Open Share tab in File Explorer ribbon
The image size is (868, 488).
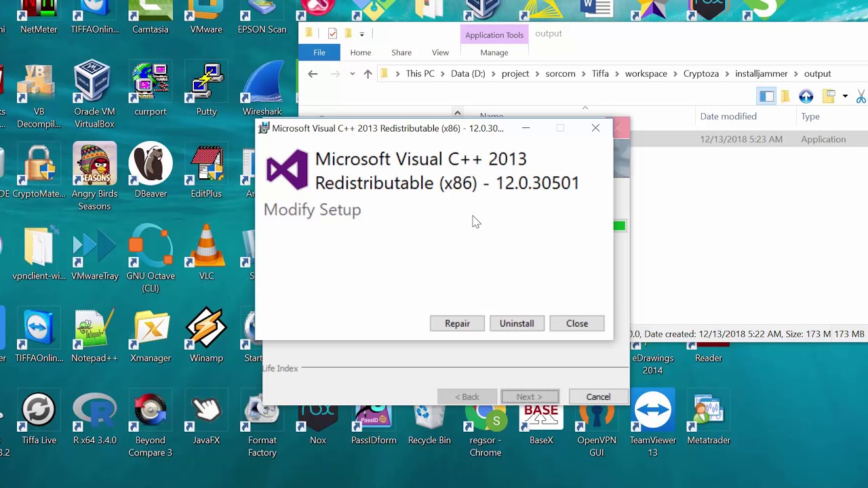click(401, 52)
